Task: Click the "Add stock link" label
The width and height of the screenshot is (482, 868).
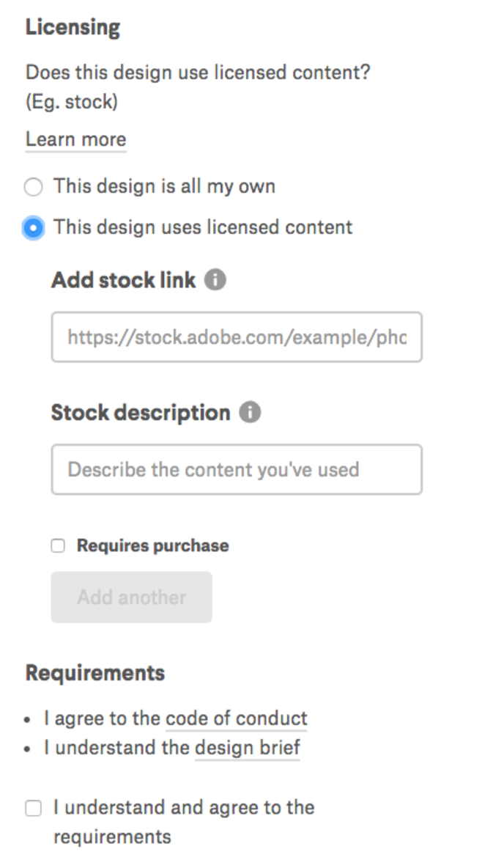Action: coord(122,279)
